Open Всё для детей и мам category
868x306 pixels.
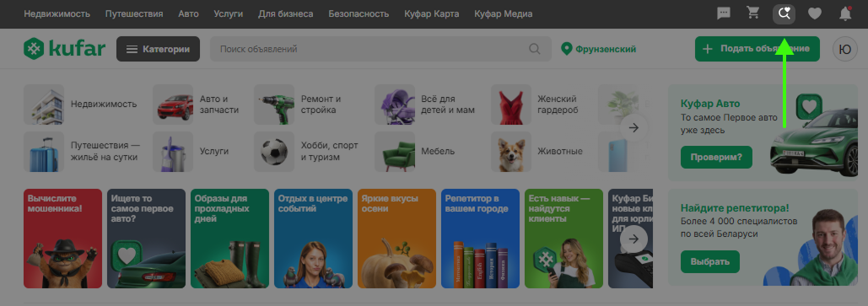pyautogui.click(x=425, y=104)
